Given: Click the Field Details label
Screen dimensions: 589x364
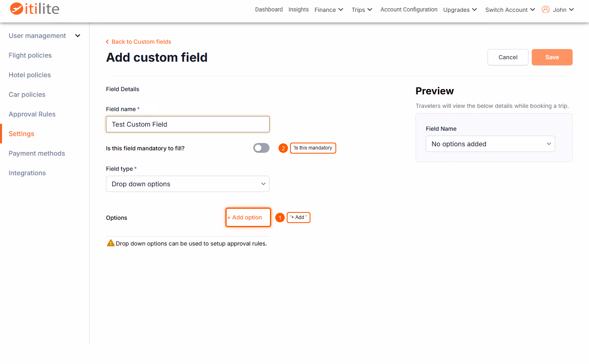Looking at the screenshot, I should 123,89.
